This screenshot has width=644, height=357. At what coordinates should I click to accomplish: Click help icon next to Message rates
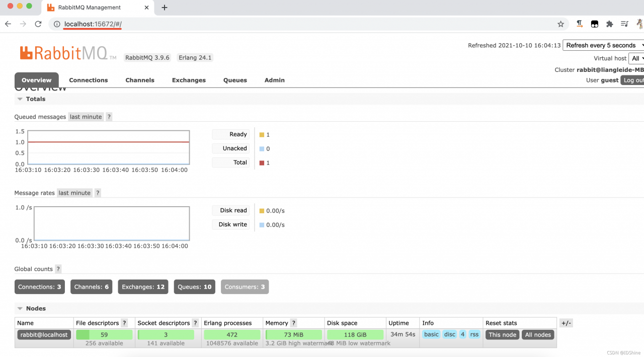pos(98,193)
